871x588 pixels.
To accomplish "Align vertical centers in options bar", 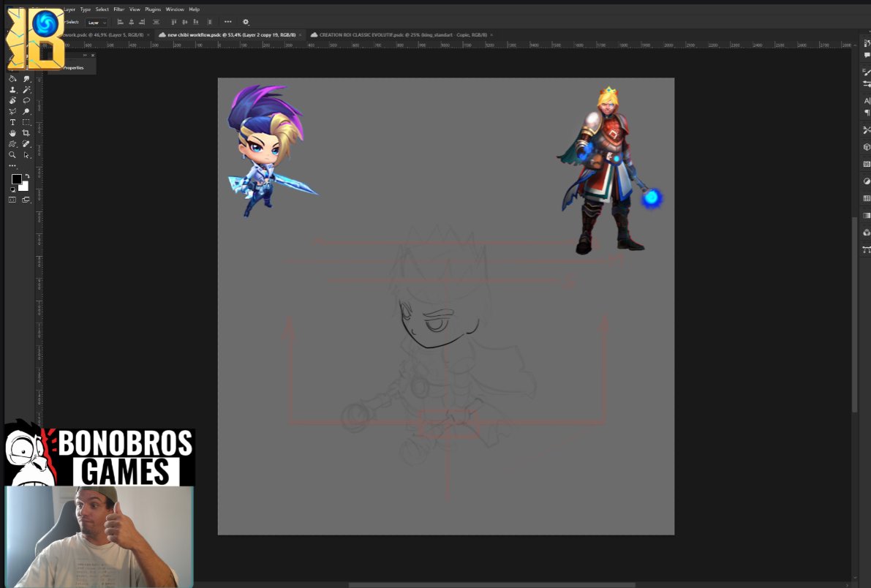I will [185, 22].
